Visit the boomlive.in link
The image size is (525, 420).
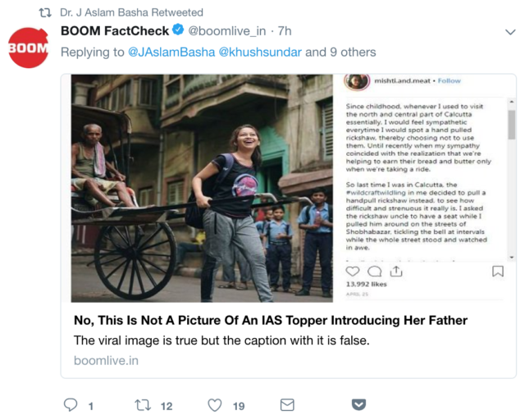(x=106, y=360)
